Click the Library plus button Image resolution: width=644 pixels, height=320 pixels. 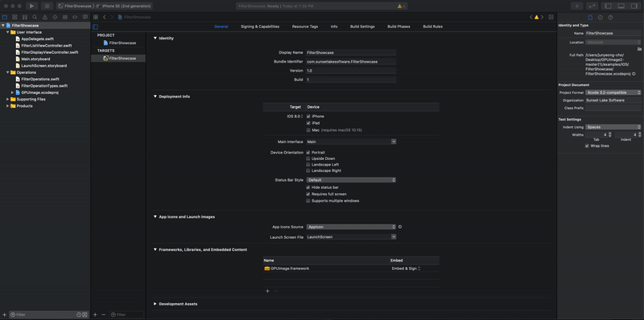pos(576,6)
